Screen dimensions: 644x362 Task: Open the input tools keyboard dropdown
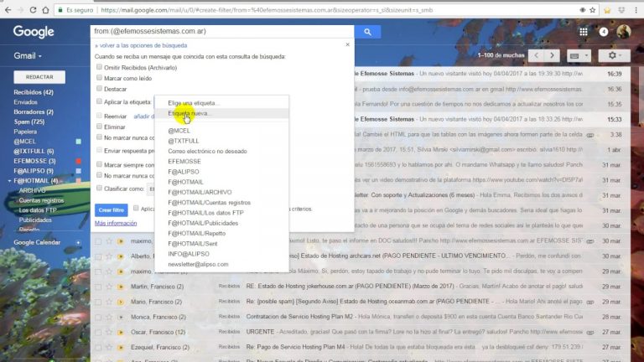[x=579, y=55]
